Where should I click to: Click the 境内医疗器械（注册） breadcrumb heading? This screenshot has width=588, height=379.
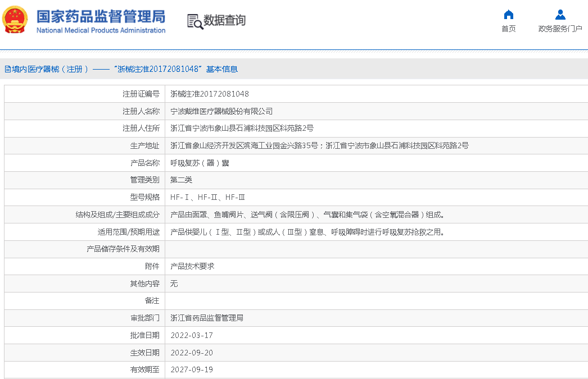(47, 69)
